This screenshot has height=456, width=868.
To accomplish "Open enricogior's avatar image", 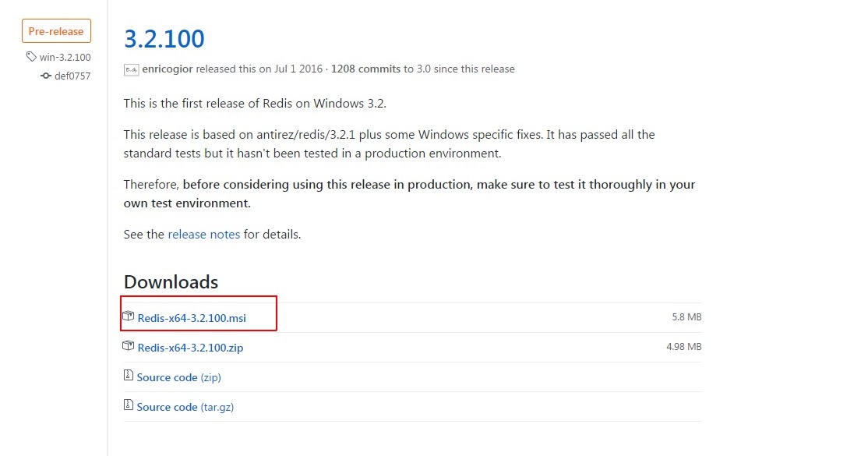I will coord(130,69).
